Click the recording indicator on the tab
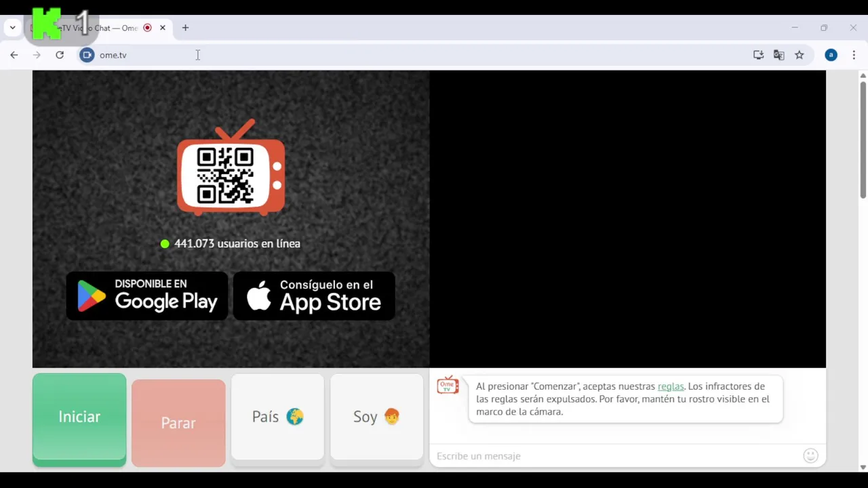Screen dimensions: 868x488 [x=147, y=28]
